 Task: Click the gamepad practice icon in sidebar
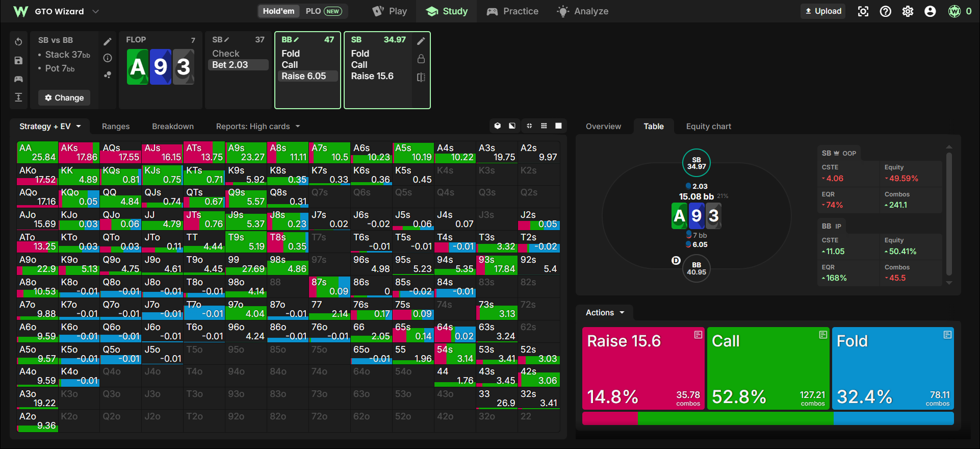[x=18, y=79]
